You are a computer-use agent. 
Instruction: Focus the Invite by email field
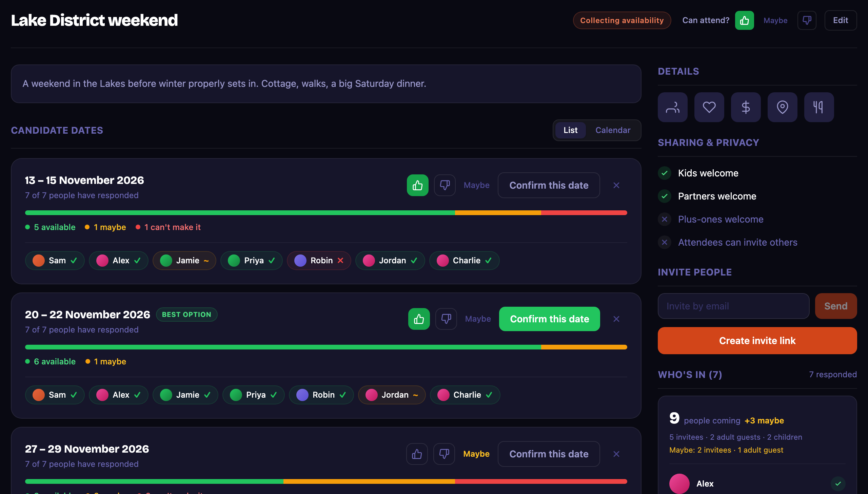pos(733,306)
